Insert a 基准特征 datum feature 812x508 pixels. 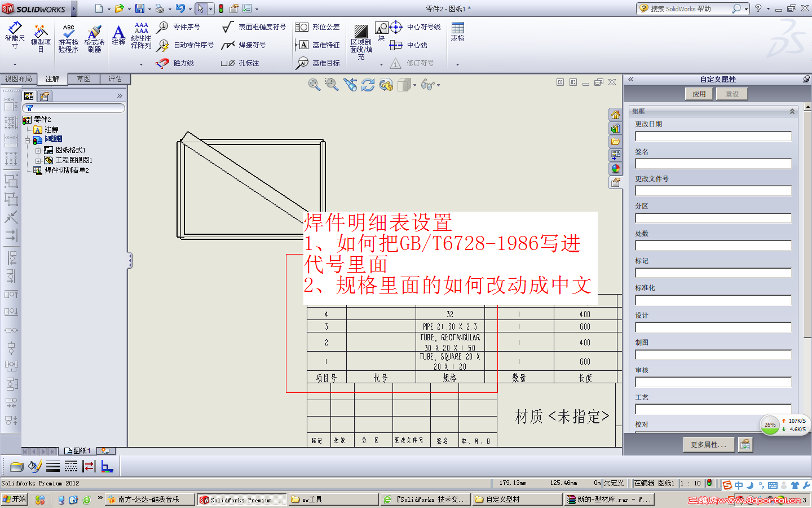tap(317, 45)
